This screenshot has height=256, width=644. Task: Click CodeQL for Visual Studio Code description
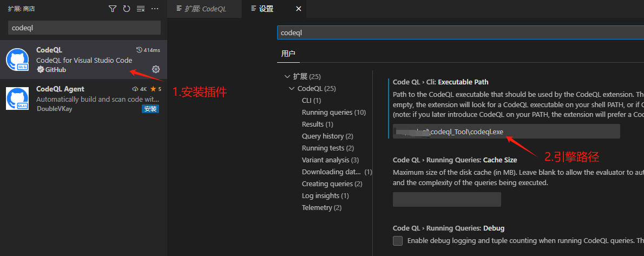[x=84, y=61]
